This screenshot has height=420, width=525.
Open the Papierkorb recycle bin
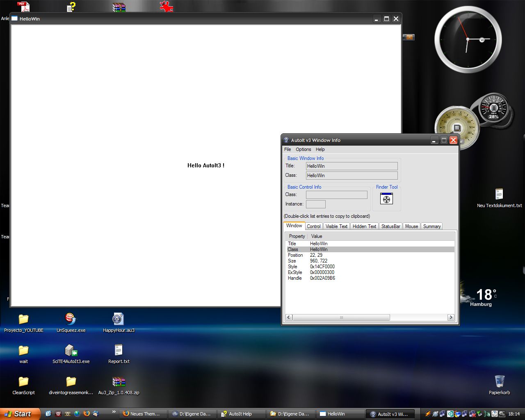click(x=499, y=381)
